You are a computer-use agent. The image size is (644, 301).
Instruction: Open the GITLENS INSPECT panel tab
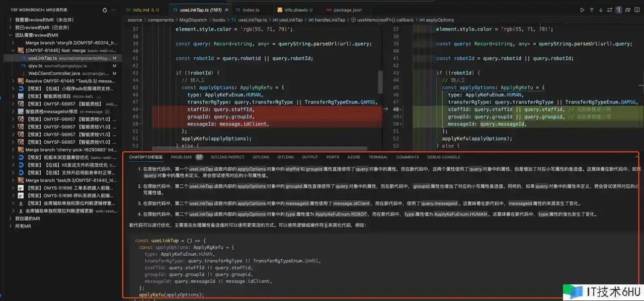[x=227, y=157]
